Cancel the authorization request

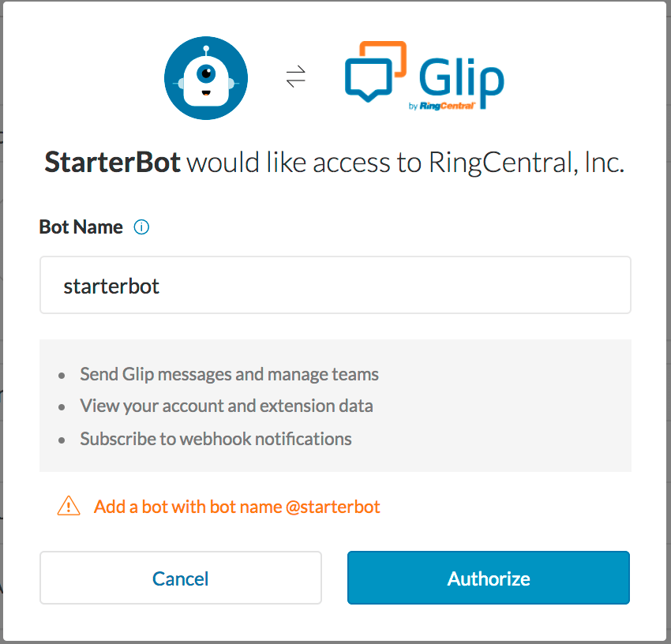180,578
